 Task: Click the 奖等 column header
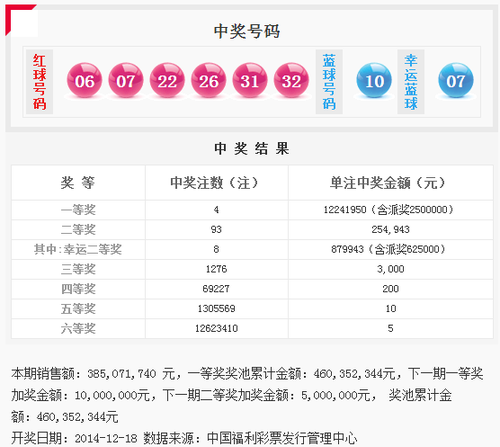point(78,183)
